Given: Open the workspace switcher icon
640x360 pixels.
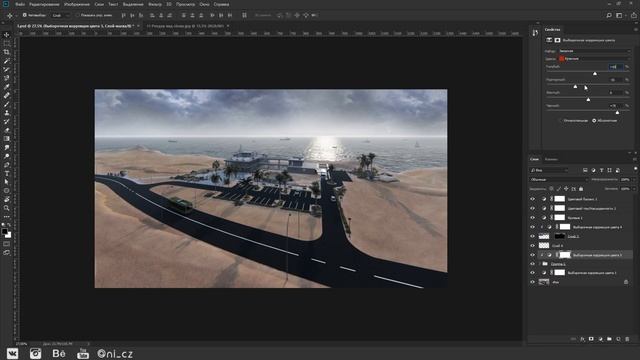Looking at the screenshot, I should click(x=620, y=15).
